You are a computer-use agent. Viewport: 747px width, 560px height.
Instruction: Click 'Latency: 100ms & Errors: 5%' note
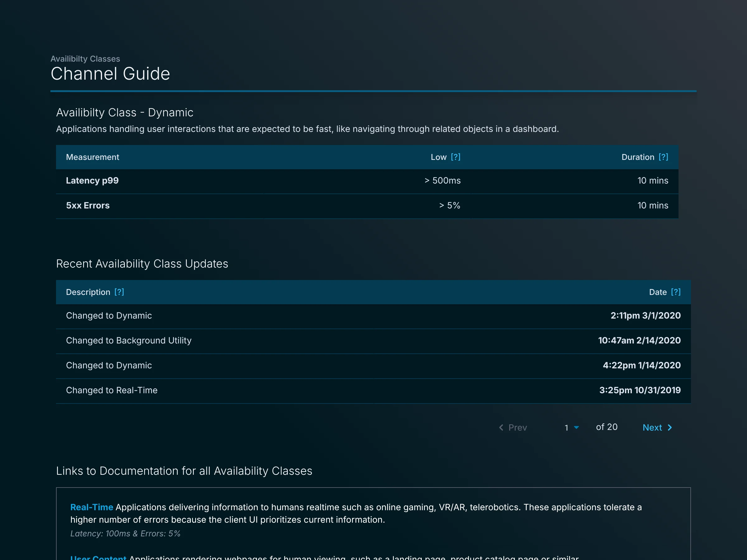[x=125, y=534]
